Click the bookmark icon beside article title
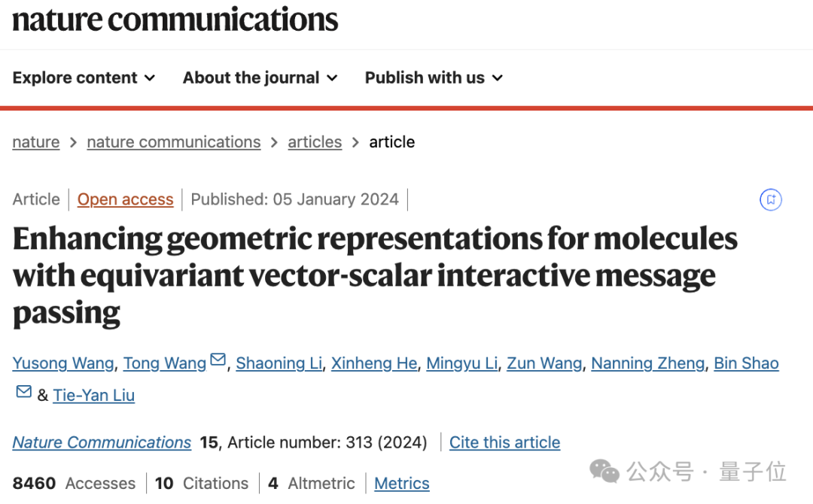Image resolution: width=813 pixels, height=504 pixels. (771, 199)
